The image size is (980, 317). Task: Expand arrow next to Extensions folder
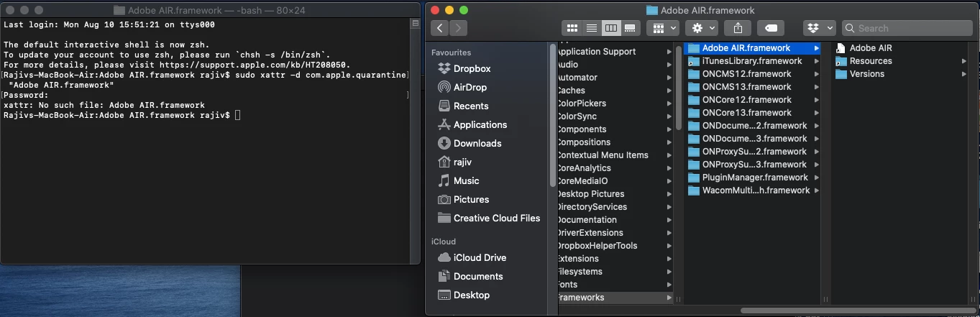(669, 259)
